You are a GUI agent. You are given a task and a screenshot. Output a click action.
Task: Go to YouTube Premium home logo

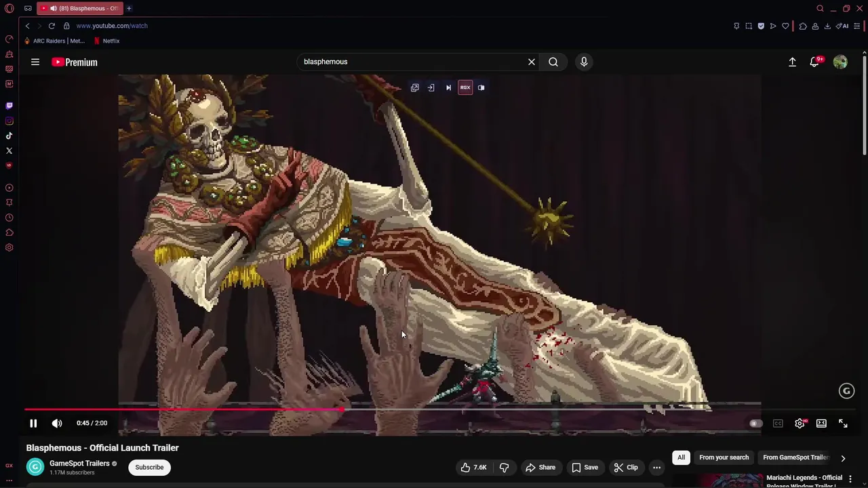point(75,62)
